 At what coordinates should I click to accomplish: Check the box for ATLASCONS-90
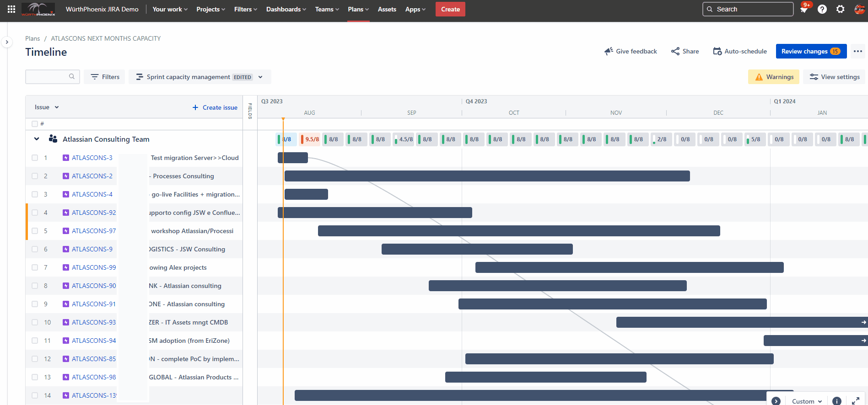pos(35,286)
